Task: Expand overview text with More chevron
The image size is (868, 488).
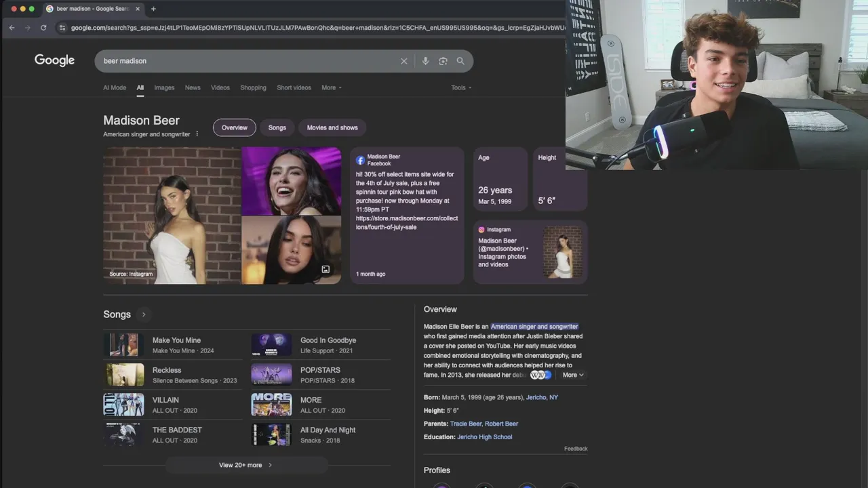Action: [x=573, y=375]
